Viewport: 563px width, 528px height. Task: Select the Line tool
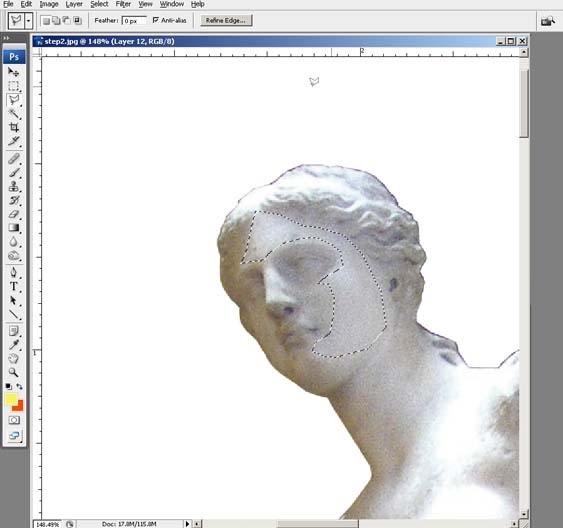tap(14, 314)
